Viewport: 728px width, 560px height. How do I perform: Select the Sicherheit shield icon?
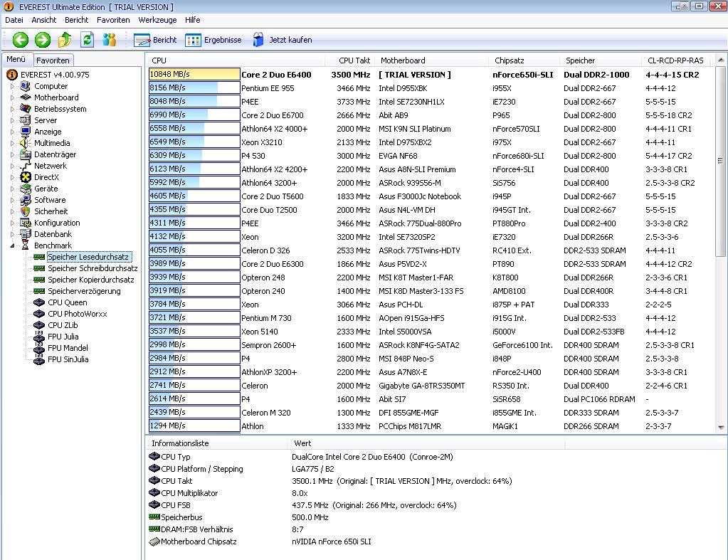tap(26, 211)
